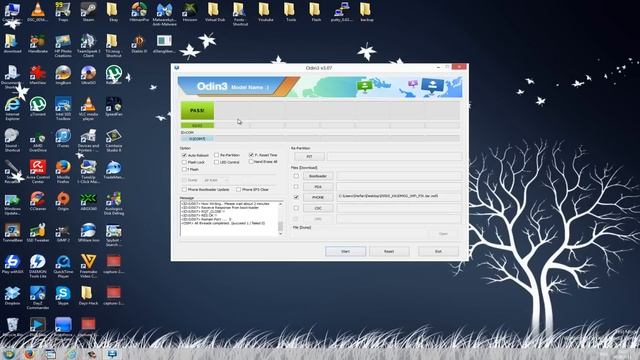Uncheck the F. Reset Time option
Image resolution: width=640 pixels, height=360 pixels.
coord(251,155)
